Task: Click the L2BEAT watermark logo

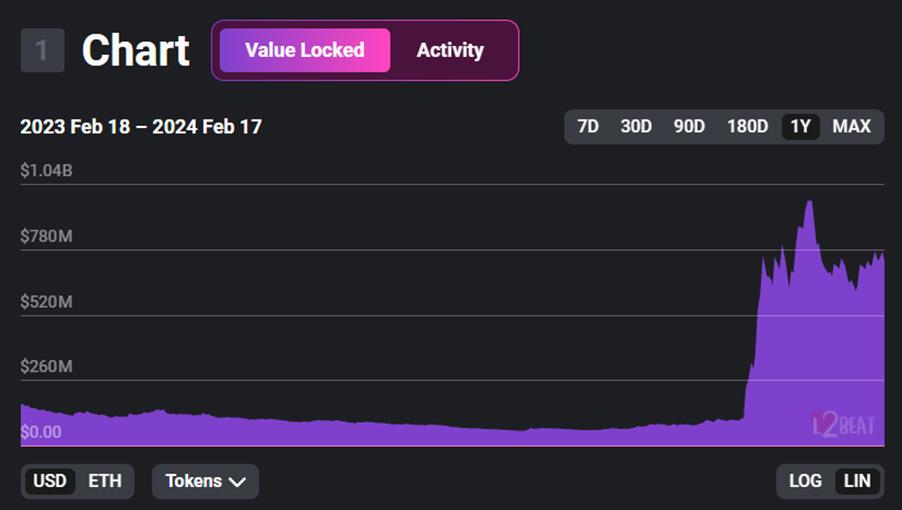Action: (844, 424)
